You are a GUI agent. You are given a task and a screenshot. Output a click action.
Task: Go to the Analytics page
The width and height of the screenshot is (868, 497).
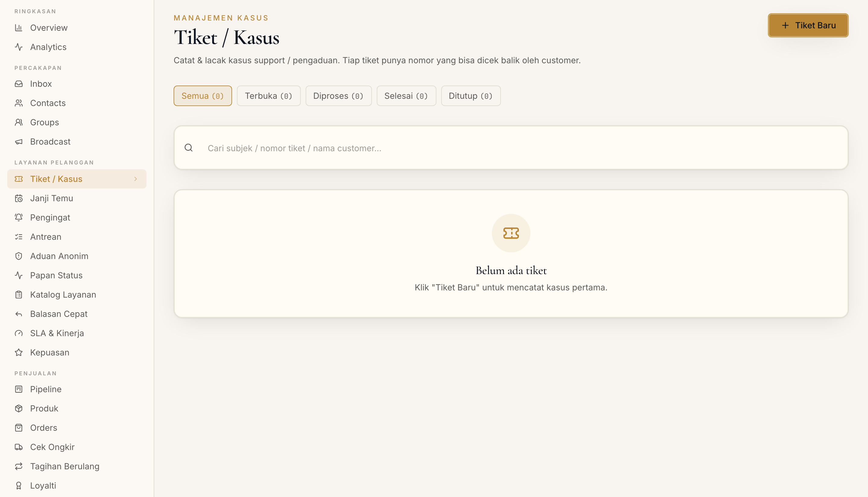[x=77, y=47]
